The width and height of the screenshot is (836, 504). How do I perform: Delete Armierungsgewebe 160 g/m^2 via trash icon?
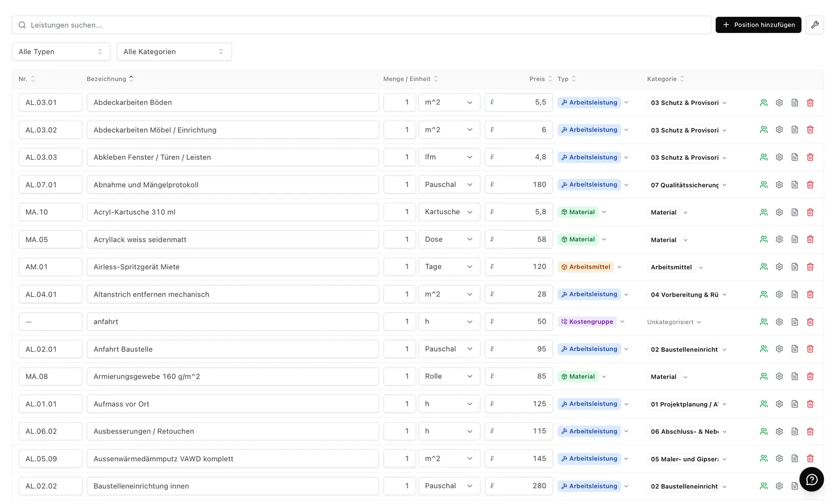(x=810, y=377)
